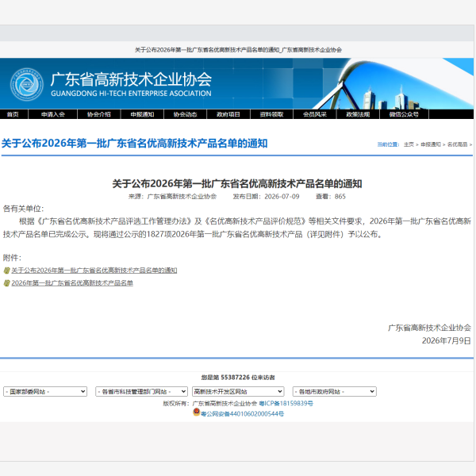Click the 广东省高新技术企业协会 banner title
The height and width of the screenshot is (476, 476).
[x=131, y=79]
